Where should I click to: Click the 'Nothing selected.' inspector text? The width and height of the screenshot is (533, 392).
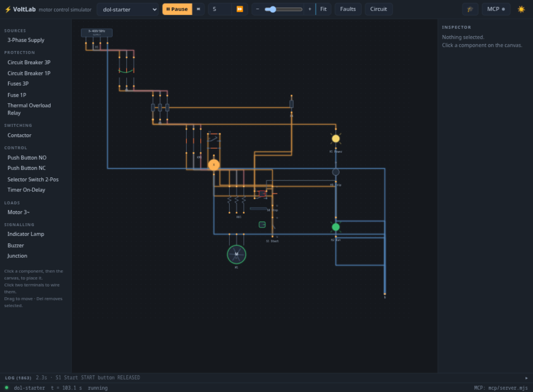coord(463,37)
